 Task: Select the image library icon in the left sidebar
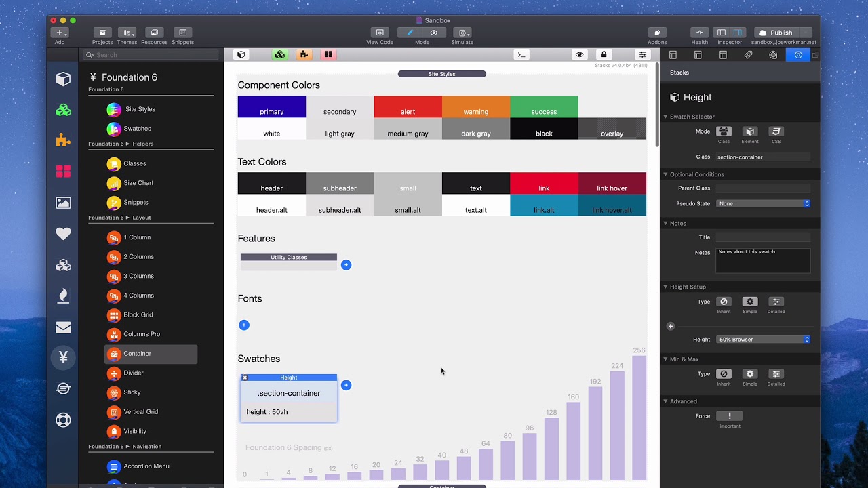pyautogui.click(x=63, y=202)
